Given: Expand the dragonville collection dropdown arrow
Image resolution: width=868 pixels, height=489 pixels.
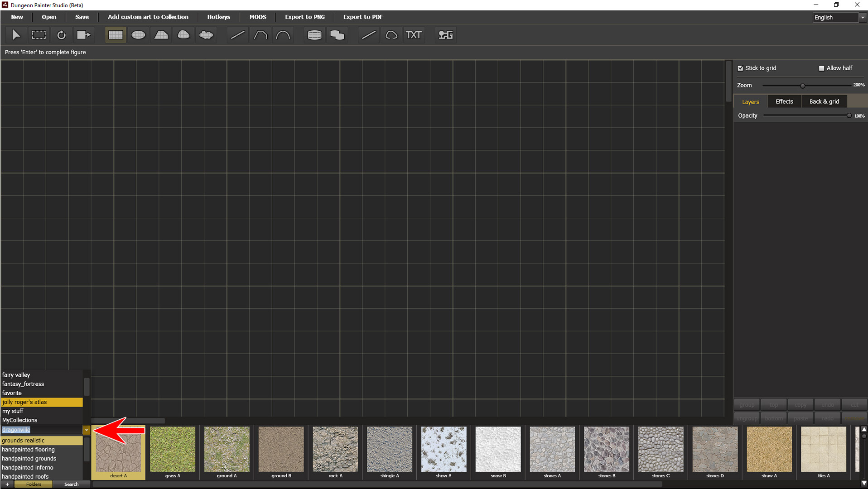Looking at the screenshot, I should tap(86, 430).
